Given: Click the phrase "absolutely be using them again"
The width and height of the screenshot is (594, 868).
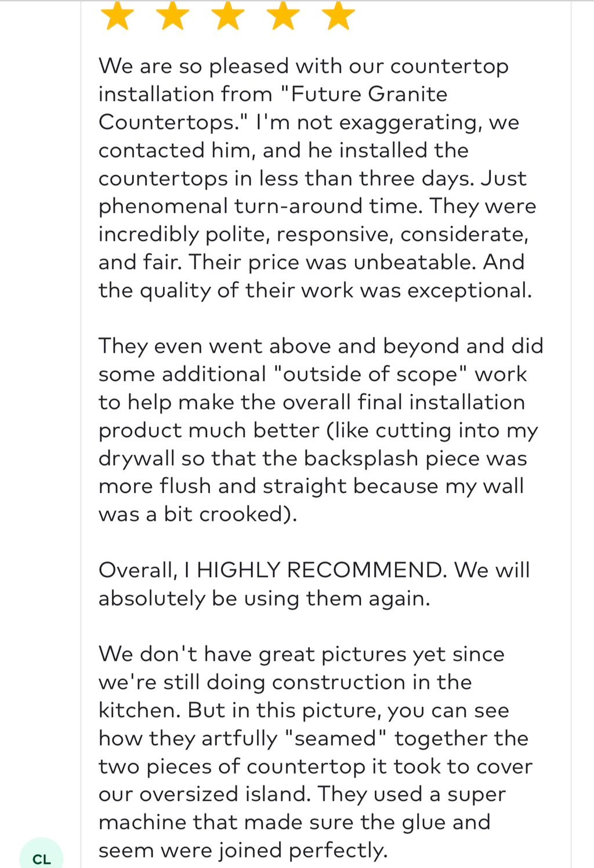Looking at the screenshot, I should tap(264, 598).
